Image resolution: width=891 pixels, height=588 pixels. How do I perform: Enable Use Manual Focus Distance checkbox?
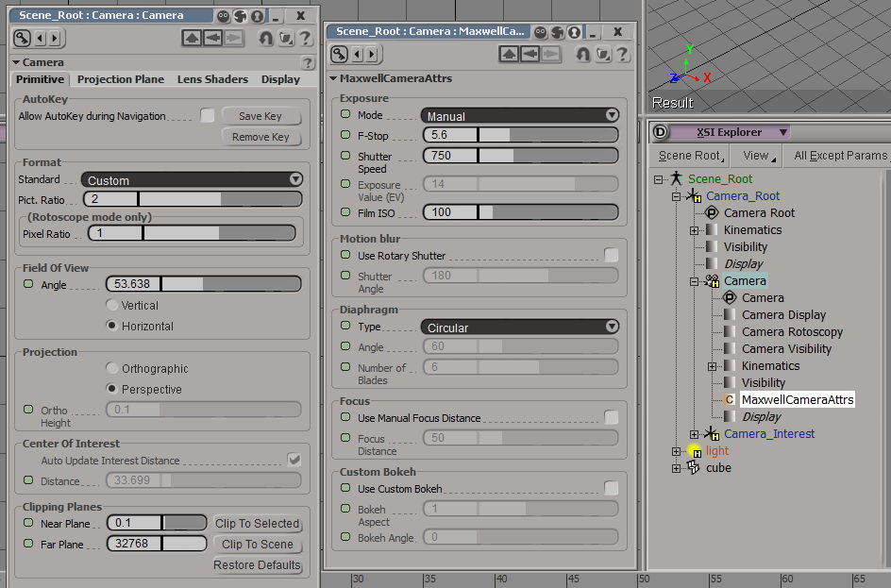612,417
